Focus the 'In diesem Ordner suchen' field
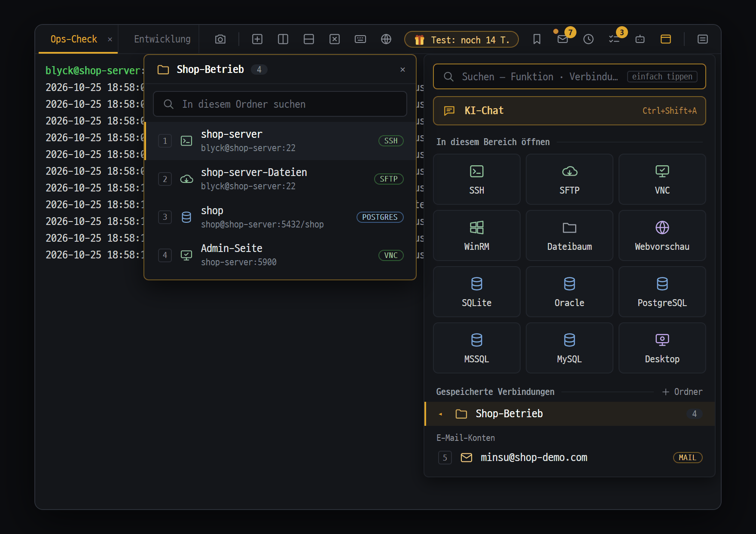This screenshot has width=756, height=534. [x=280, y=104]
